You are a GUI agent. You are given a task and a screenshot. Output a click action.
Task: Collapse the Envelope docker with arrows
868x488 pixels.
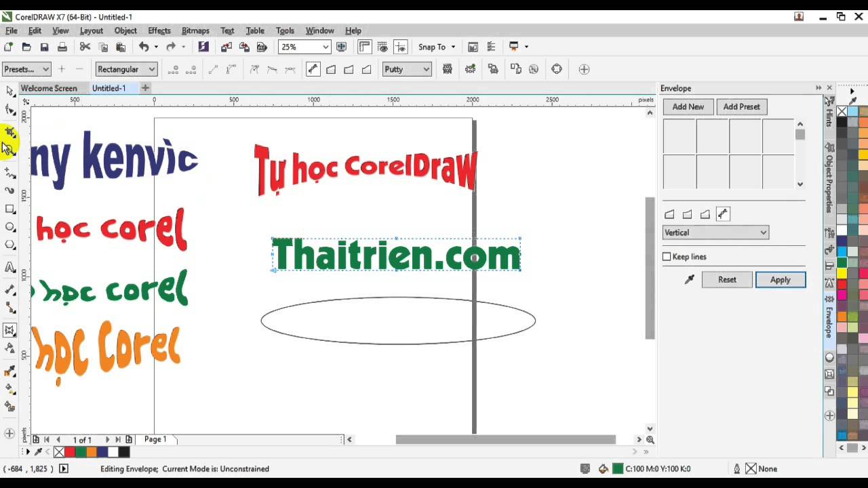[818, 88]
